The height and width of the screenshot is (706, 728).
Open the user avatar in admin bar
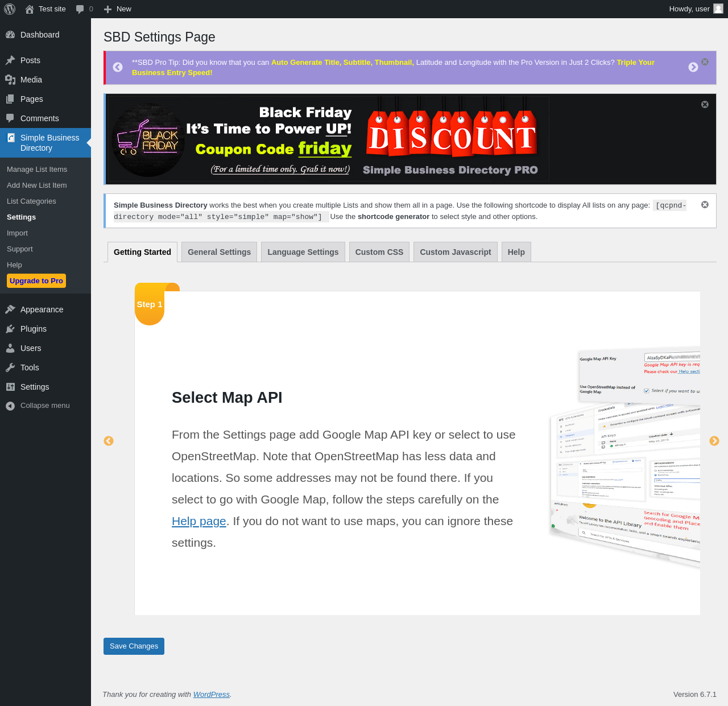click(x=718, y=9)
